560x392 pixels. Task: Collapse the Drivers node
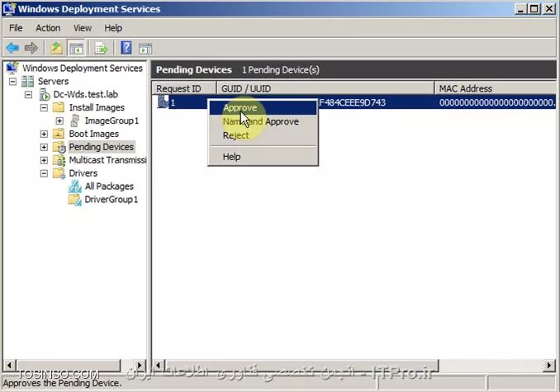tap(44, 173)
